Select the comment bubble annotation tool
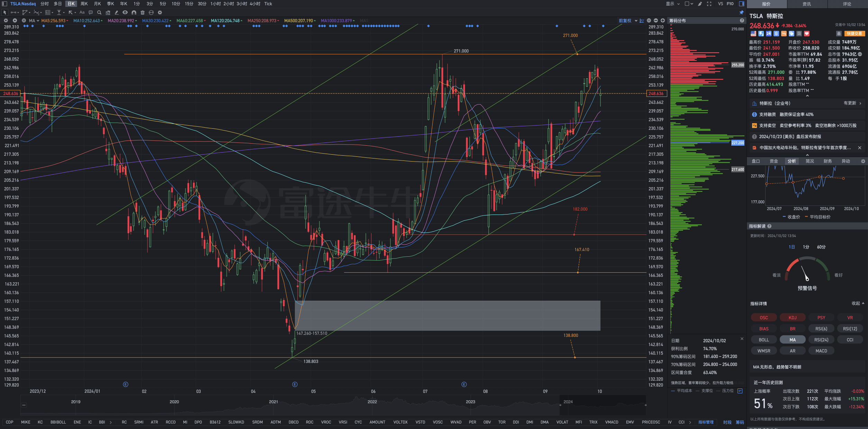The width and height of the screenshot is (868, 429). tap(91, 12)
